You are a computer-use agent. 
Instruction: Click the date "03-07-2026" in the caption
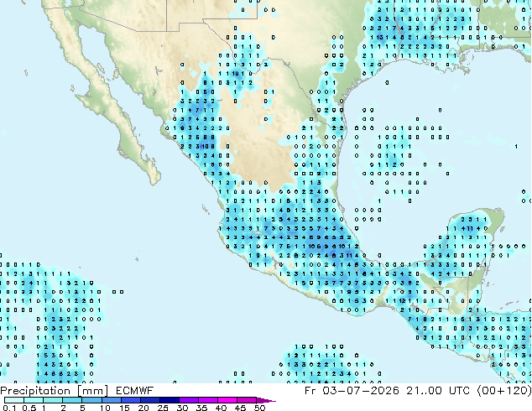(x=361, y=390)
